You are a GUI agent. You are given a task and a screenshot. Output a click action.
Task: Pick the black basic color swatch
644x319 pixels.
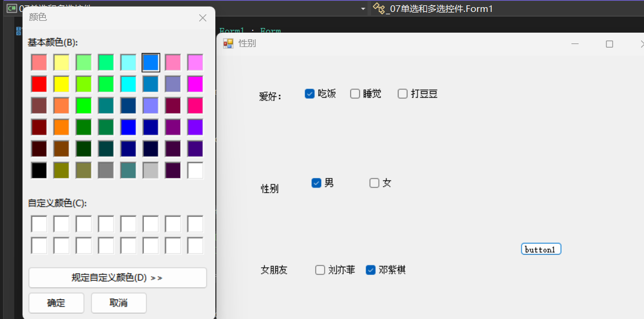[x=39, y=170]
